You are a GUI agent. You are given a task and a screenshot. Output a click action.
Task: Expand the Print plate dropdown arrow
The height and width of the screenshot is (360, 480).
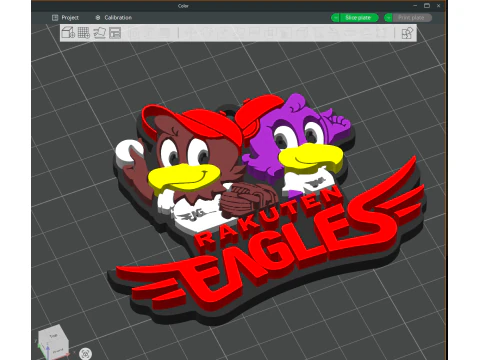pos(388,18)
